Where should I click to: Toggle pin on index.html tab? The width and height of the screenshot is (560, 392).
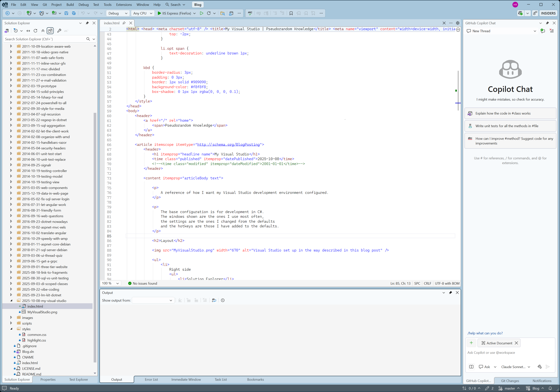[x=124, y=23]
